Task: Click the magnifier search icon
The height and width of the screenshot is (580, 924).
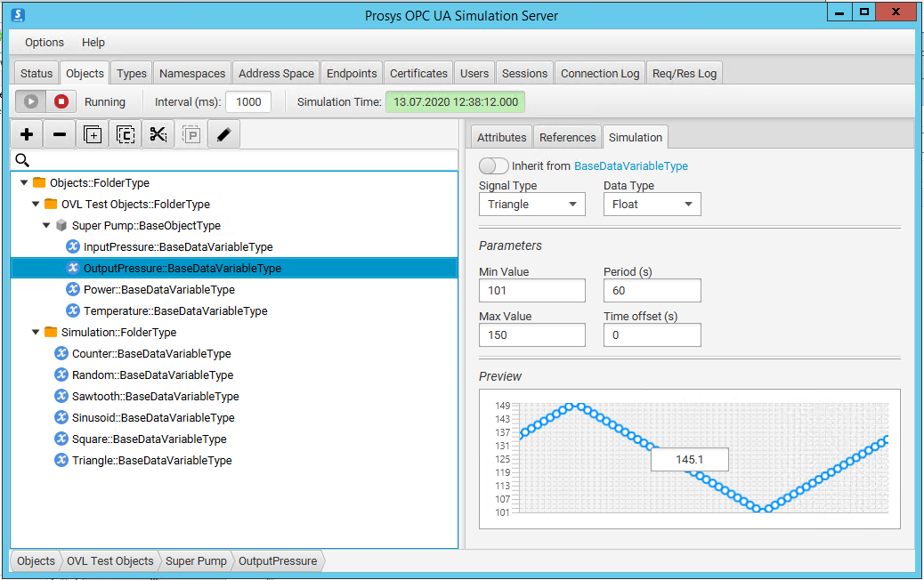Action: click(x=22, y=160)
